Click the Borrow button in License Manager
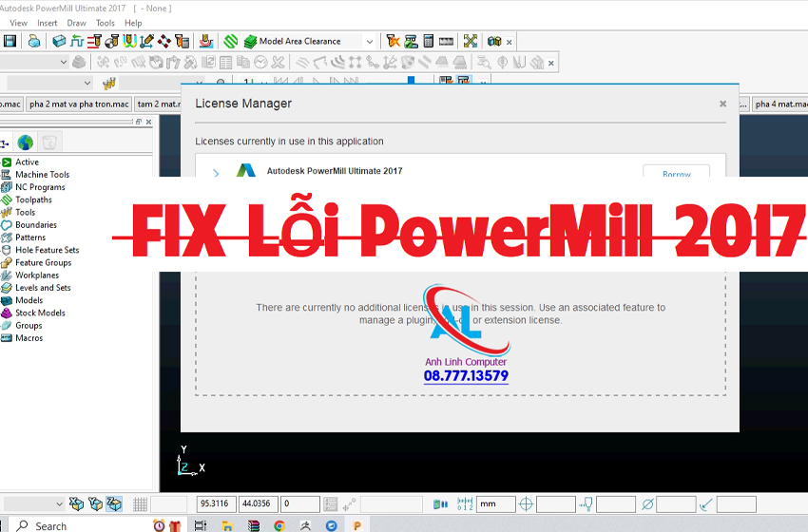The image size is (808, 532). click(676, 174)
